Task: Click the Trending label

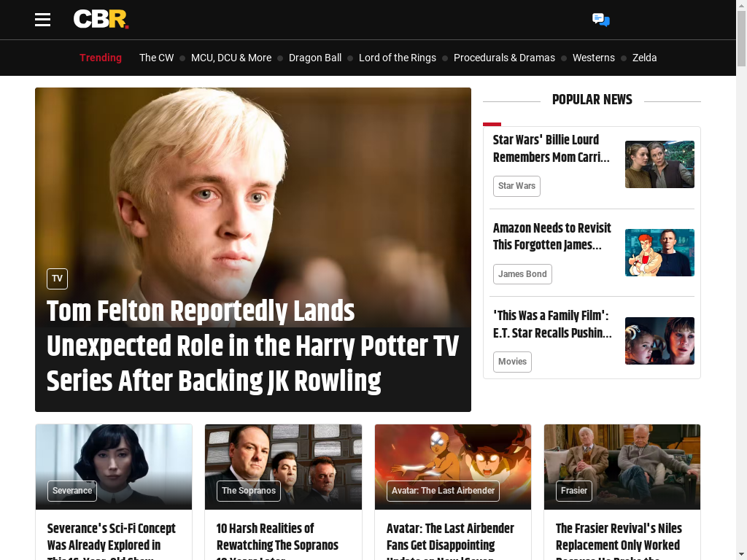Action: tap(101, 58)
